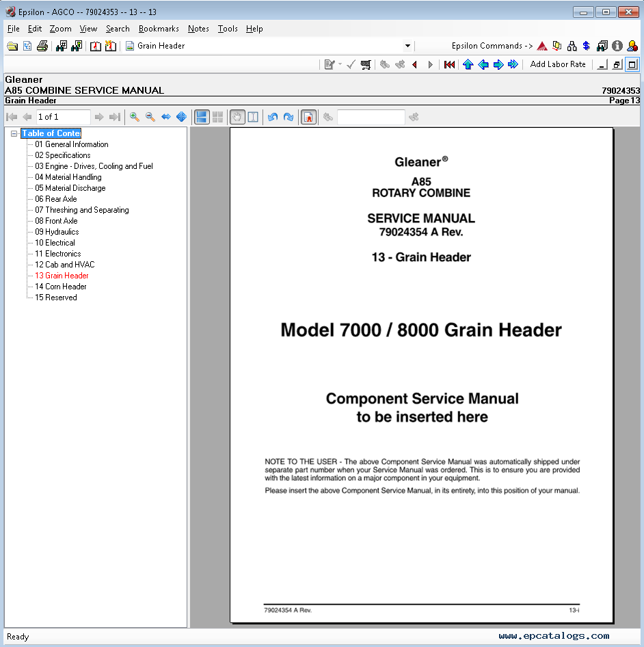Screen dimensions: 644x647
Task: Click the binoculars icon with a question mark
Action: point(77,46)
